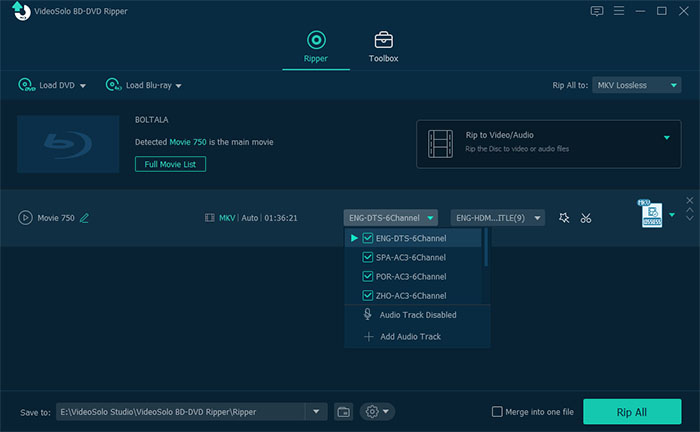Expand the Save to path dropdown
The image size is (700, 432).
[316, 411]
